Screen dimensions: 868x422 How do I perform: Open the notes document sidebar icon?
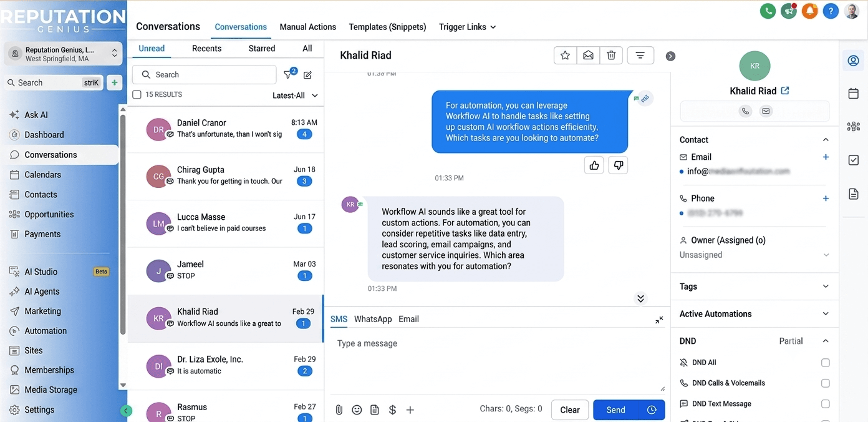854,194
